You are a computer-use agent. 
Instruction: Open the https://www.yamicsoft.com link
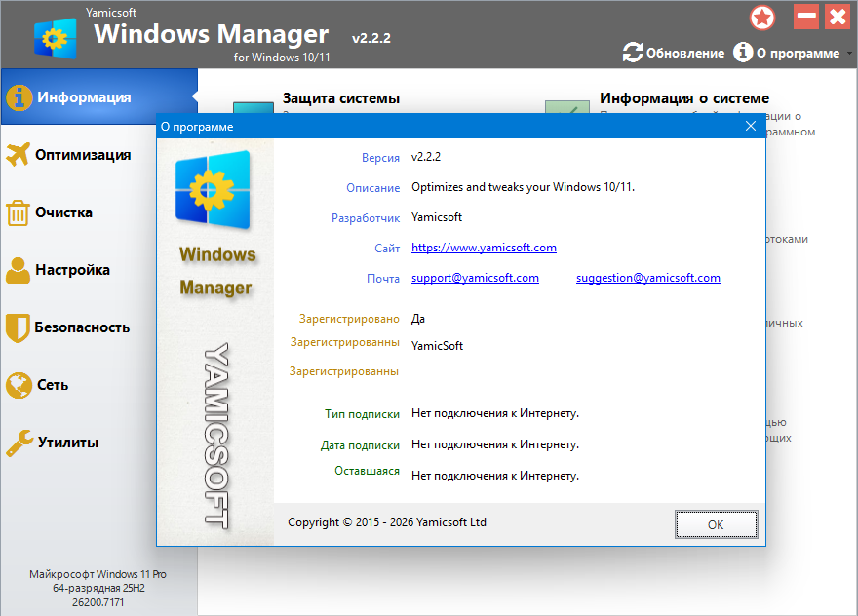coord(484,248)
